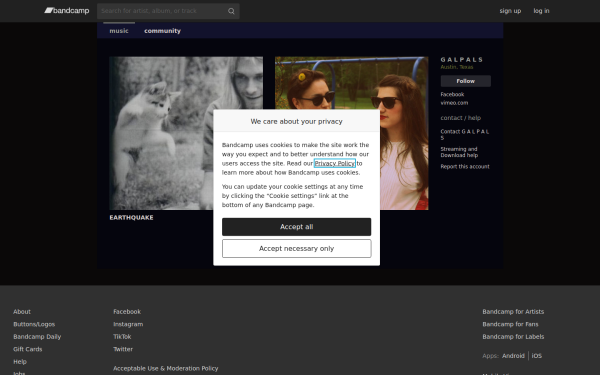Open the Help footer link
Viewport: 600px width, 375px height.
coord(20,362)
